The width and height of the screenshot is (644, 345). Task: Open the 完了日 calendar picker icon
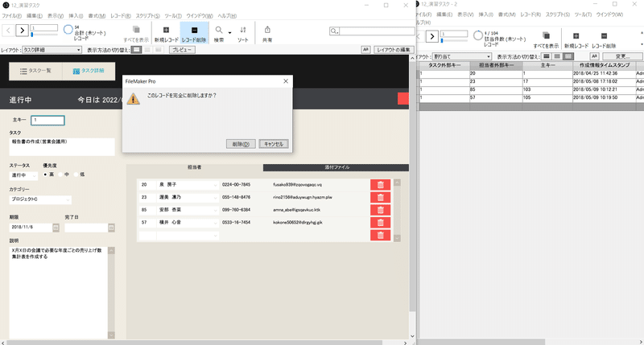(111, 228)
